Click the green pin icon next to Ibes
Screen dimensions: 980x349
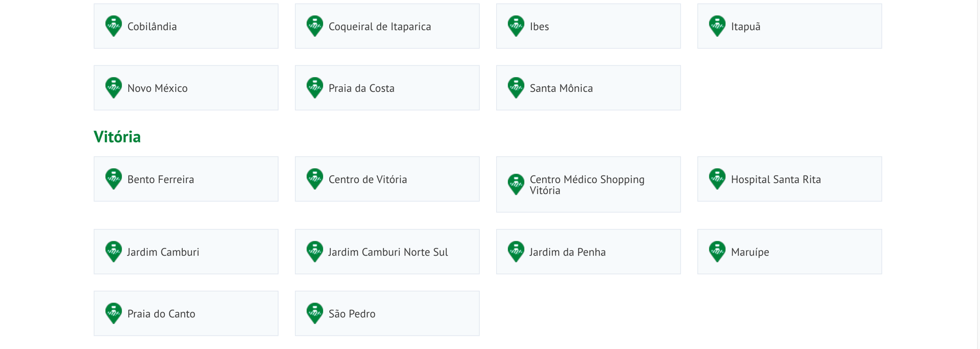pos(516,26)
